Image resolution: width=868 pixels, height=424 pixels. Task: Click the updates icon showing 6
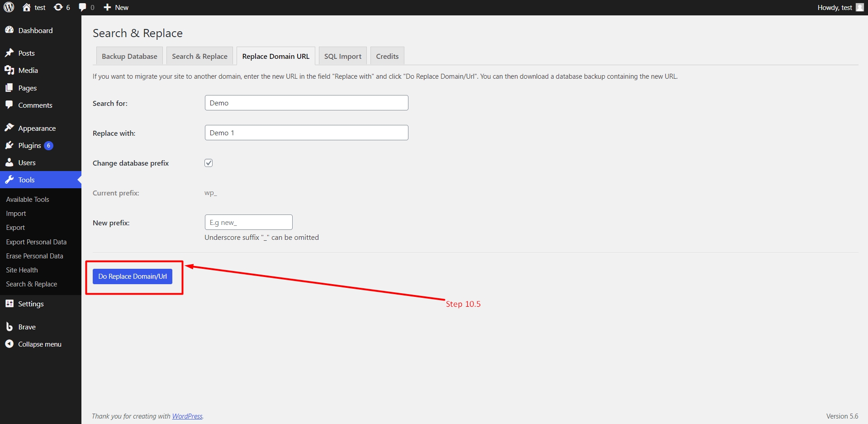click(58, 7)
